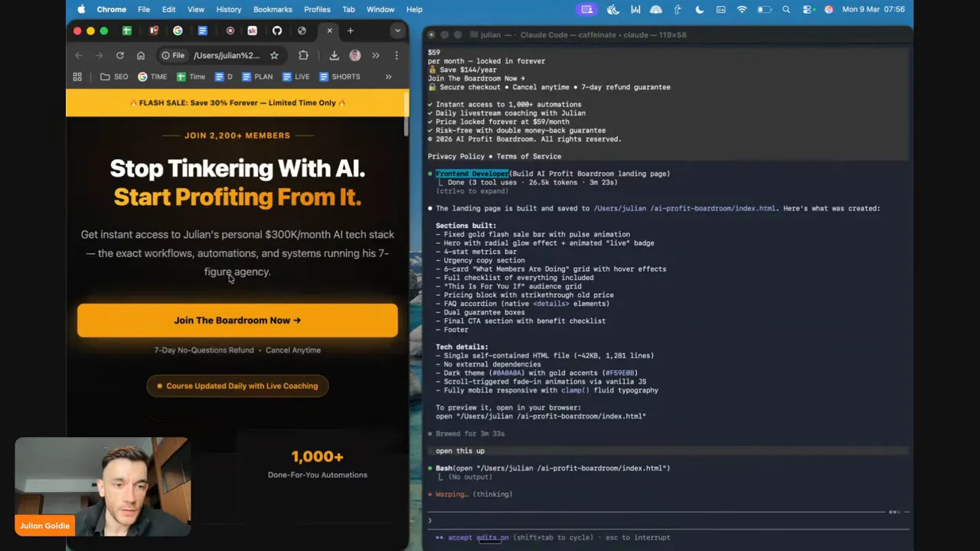Click the address bar URL field

click(x=227, y=55)
